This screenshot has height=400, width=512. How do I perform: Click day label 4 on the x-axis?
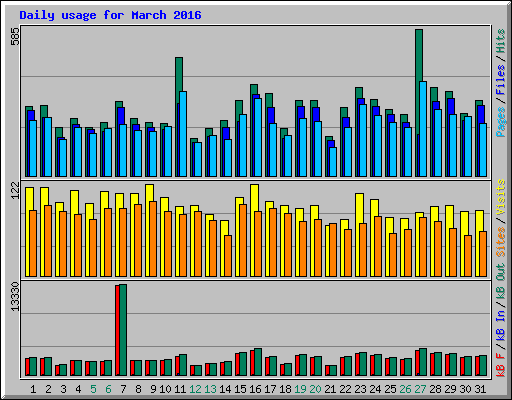pos(78,389)
